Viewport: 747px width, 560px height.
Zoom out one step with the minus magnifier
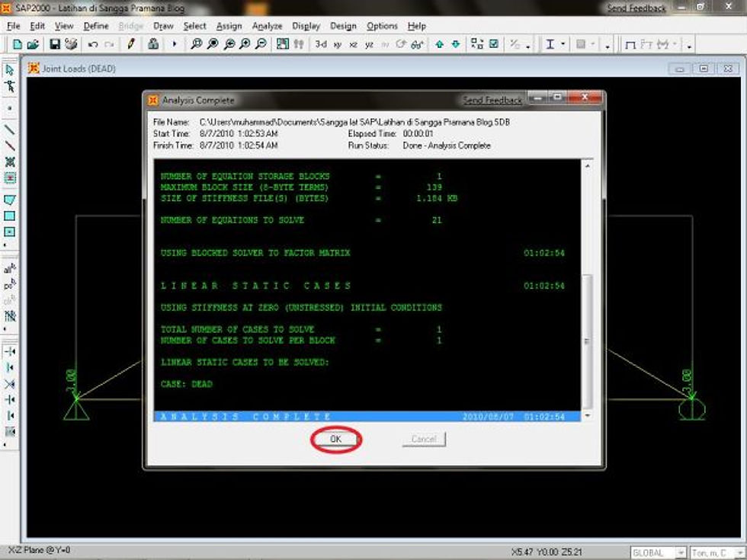tap(261, 44)
